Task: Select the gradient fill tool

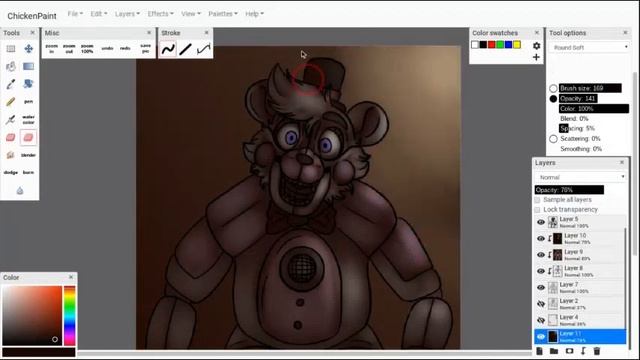Action: 29,67
